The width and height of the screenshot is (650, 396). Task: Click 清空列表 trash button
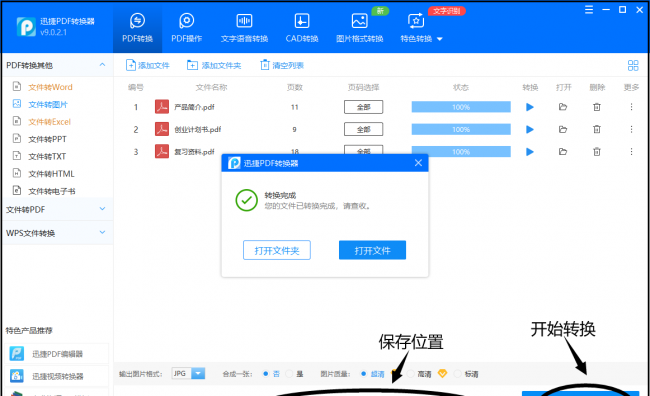282,65
